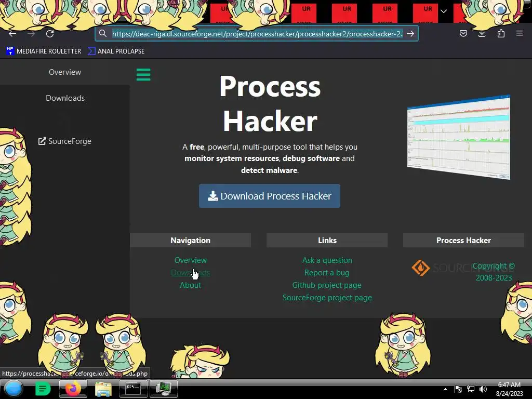Screen dimensions: 532x399
Task: Click the Process Hacker screenshot image
Action: (459, 137)
